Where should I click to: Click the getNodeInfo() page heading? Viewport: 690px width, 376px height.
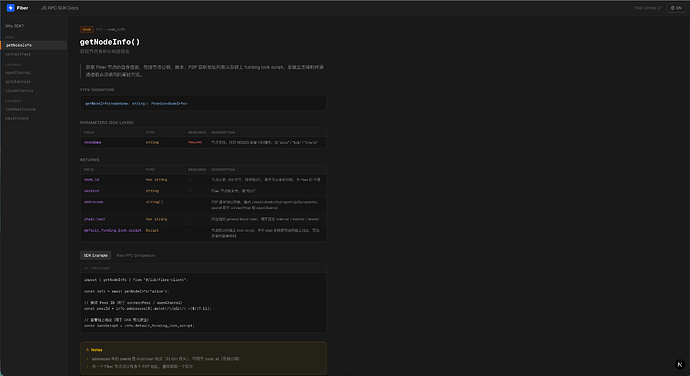click(x=110, y=42)
